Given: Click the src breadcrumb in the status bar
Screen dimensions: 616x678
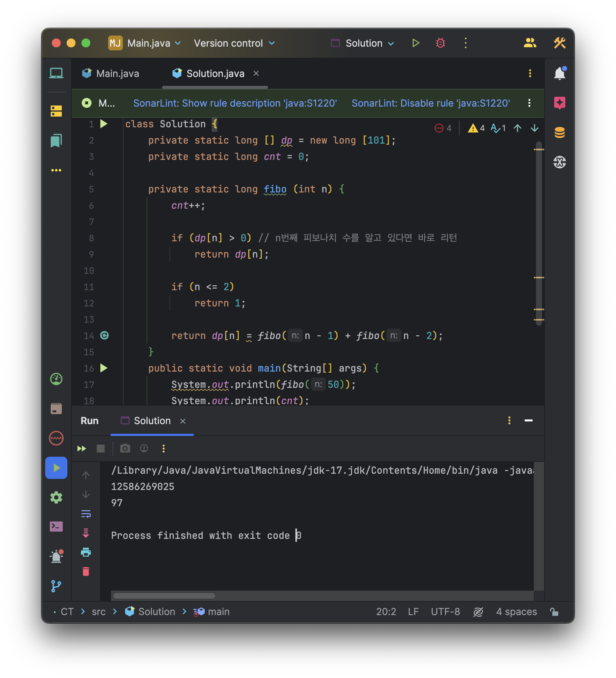Looking at the screenshot, I should (x=98, y=611).
